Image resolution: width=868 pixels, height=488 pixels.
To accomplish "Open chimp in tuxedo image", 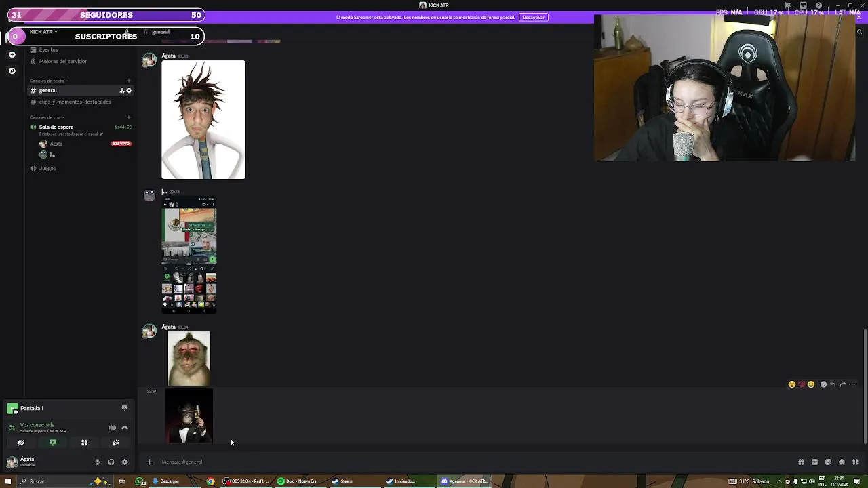I will pos(189,415).
